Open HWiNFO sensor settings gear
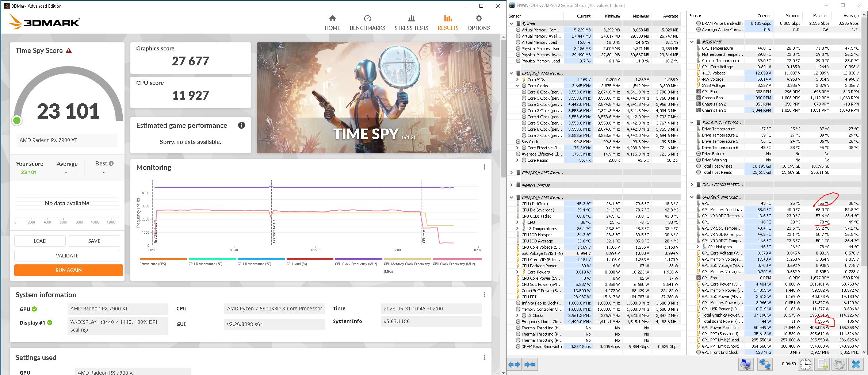Image resolution: width=868 pixels, height=375 pixels. pos(839,364)
